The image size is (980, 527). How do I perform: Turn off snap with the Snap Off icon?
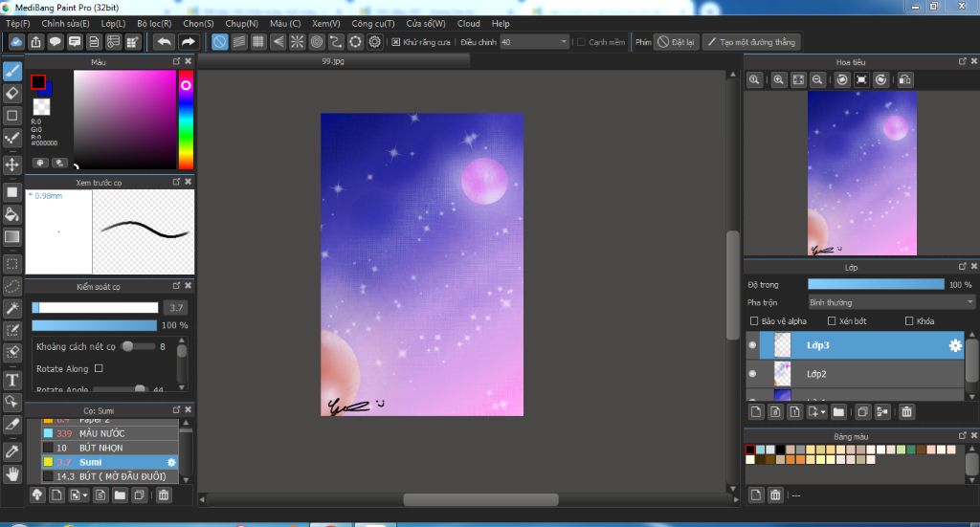coord(219,42)
